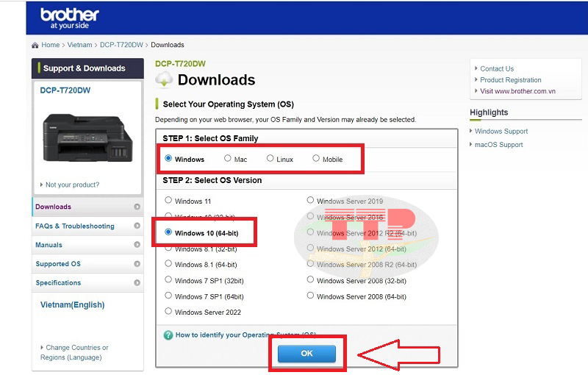Viewport: 588px width, 375px height.
Task: Select the Mobile OS family radio
Action: pyautogui.click(x=316, y=158)
